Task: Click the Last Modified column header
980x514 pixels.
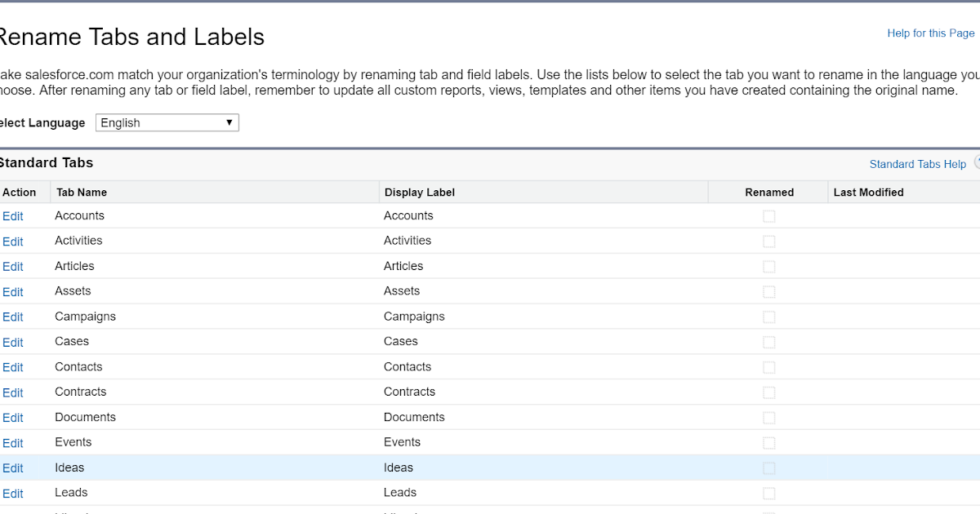Action: coord(868,193)
